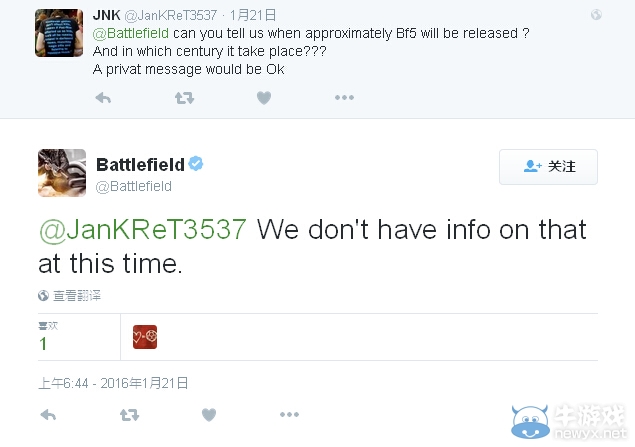Click the likes count of 1

(43, 343)
